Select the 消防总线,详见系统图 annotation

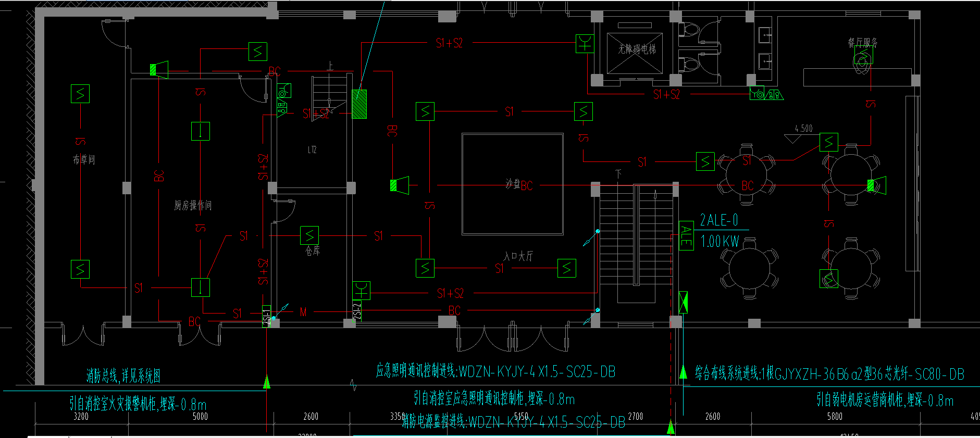(x=123, y=376)
